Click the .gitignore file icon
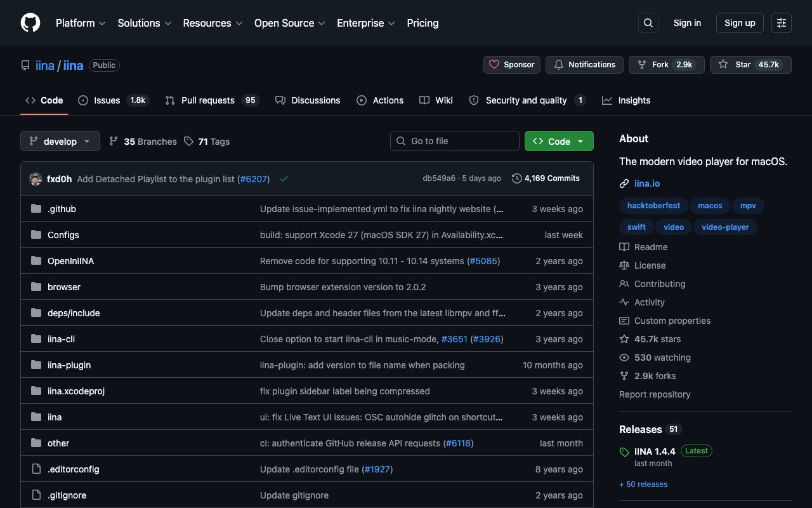This screenshot has width=812, height=508. pos(36,495)
